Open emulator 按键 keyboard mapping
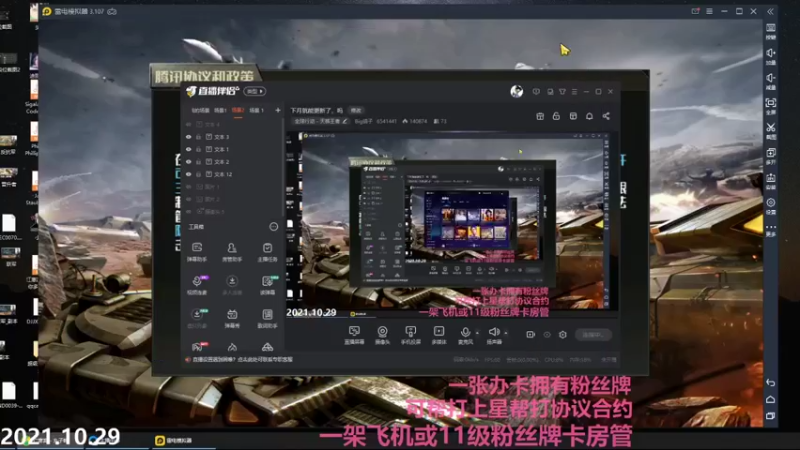This screenshot has width=800, height=450. point(771,31)
